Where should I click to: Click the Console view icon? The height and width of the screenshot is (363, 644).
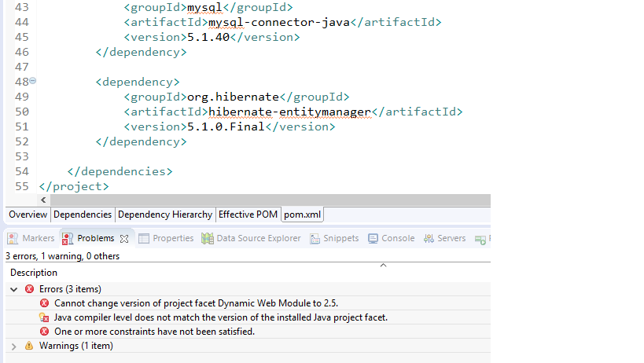(x=373, y=238)
